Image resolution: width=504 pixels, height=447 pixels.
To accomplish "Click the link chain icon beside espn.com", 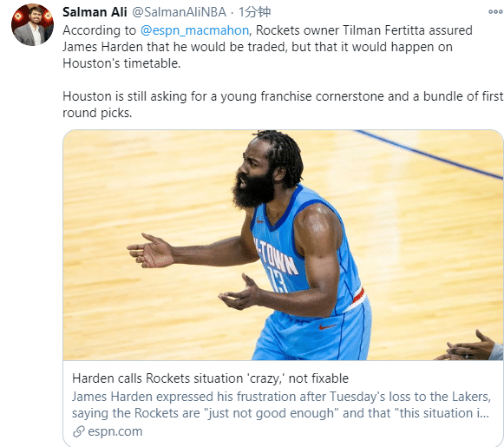I will (78, 431).
